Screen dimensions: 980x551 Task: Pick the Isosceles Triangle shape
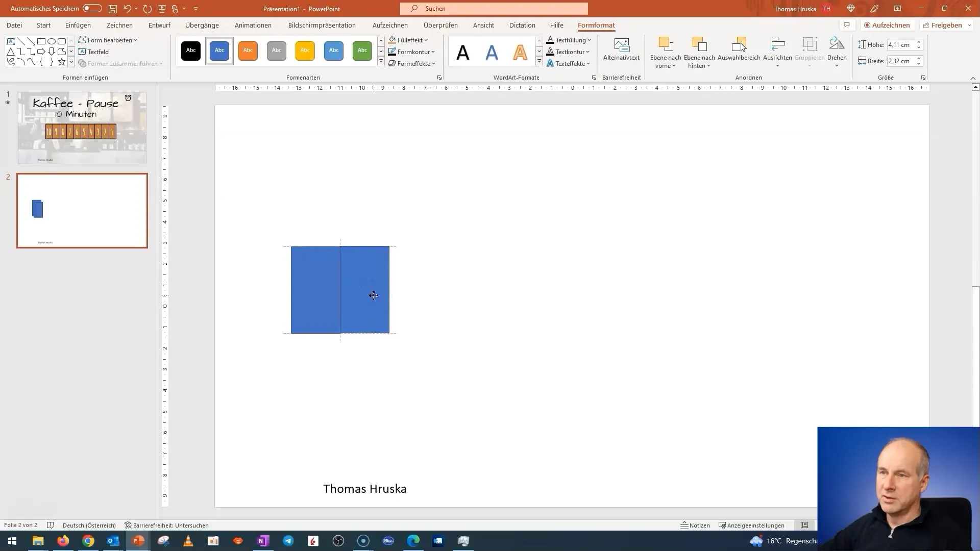tap(11, 52)
